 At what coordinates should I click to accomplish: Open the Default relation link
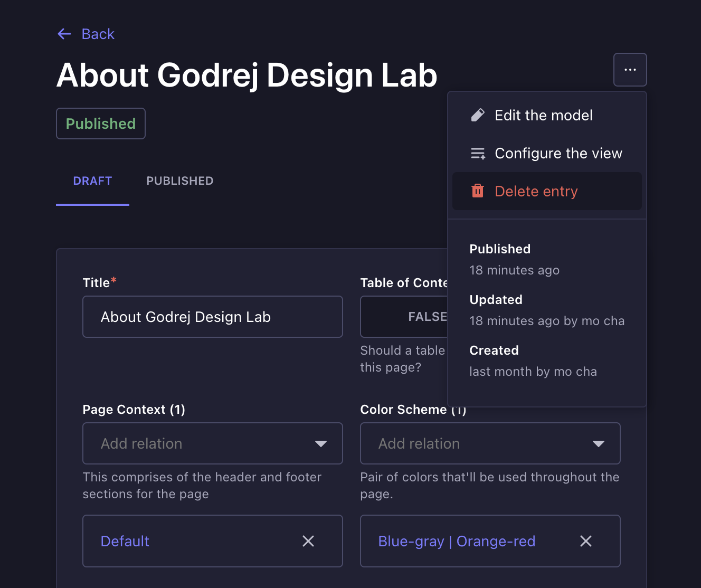(x=125, y=541)
